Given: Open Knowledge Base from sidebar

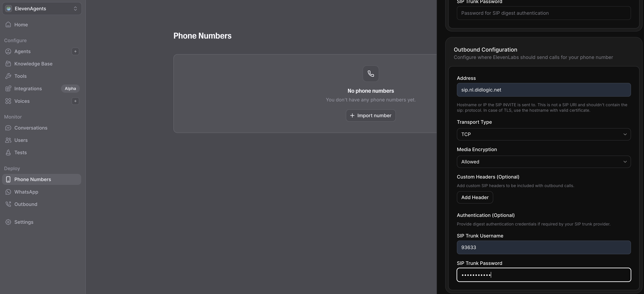Looking at the screenshot, I should point(33,64).
